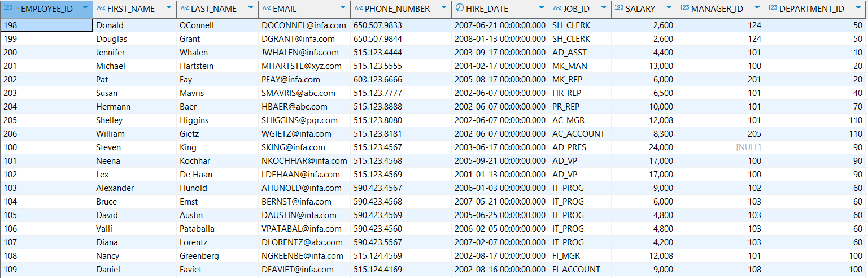Open DEPARTMENT_ID column filter dropdown arrow
The height and width of the screenshot is (278, 868).
click(x=860, y=8)
